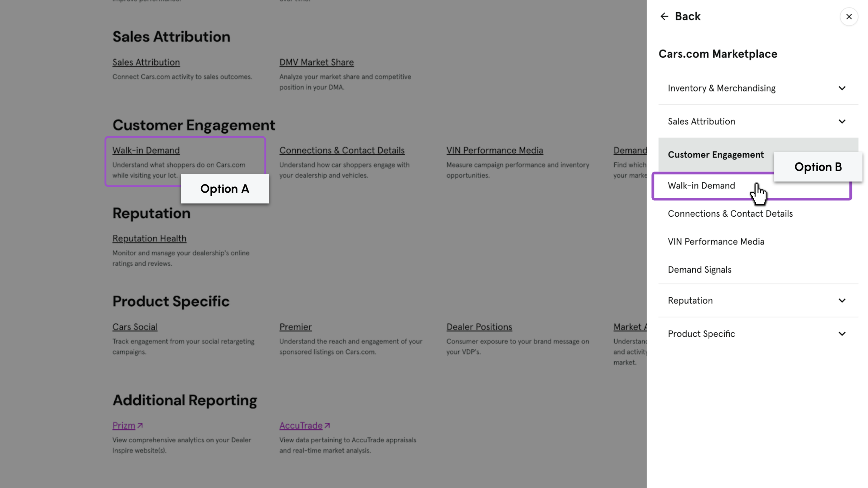
Task: Click the Reputation page heading
Action: 151,213
